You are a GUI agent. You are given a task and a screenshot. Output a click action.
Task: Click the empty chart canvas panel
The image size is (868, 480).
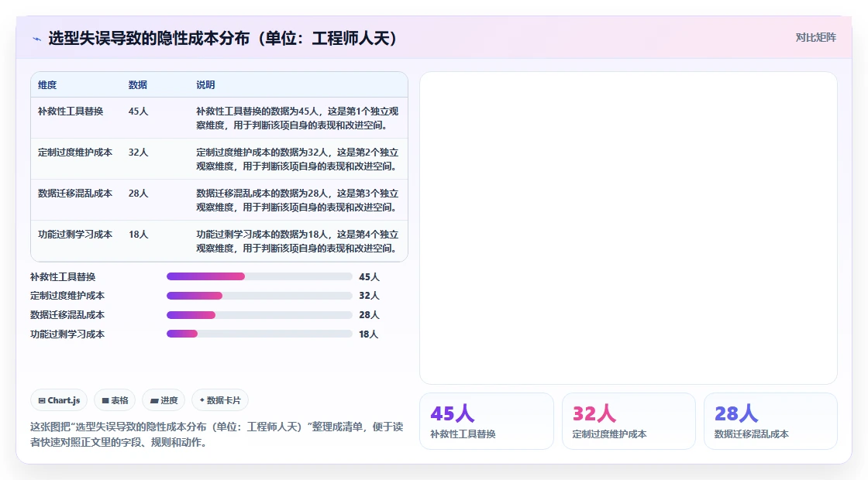pos(629,228)
